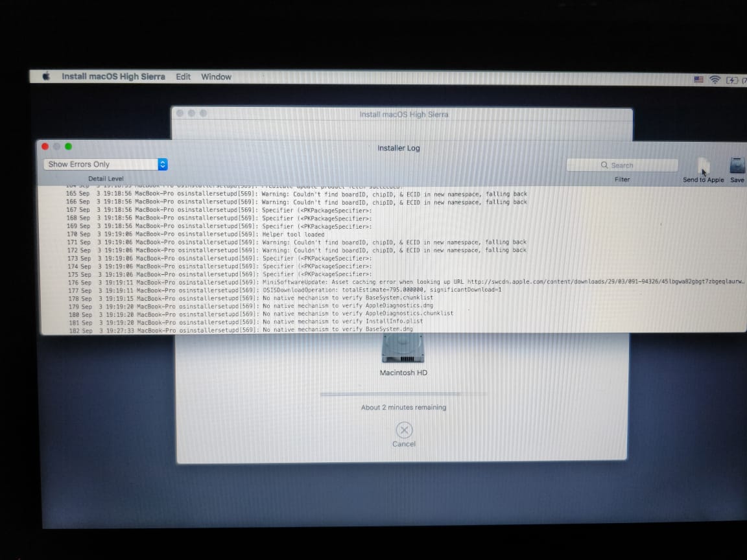Open the Window menu
This screenshot has width=747, height=560.
(x=216, y=76)
